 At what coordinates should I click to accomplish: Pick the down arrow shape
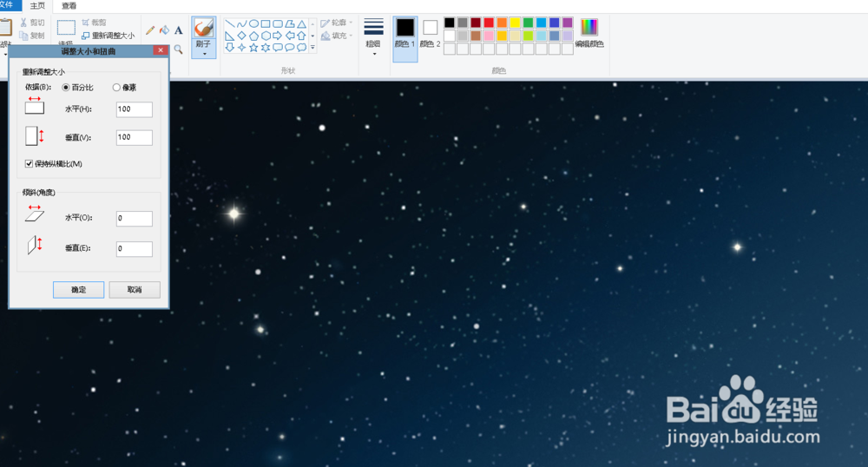tap(230, 48)
